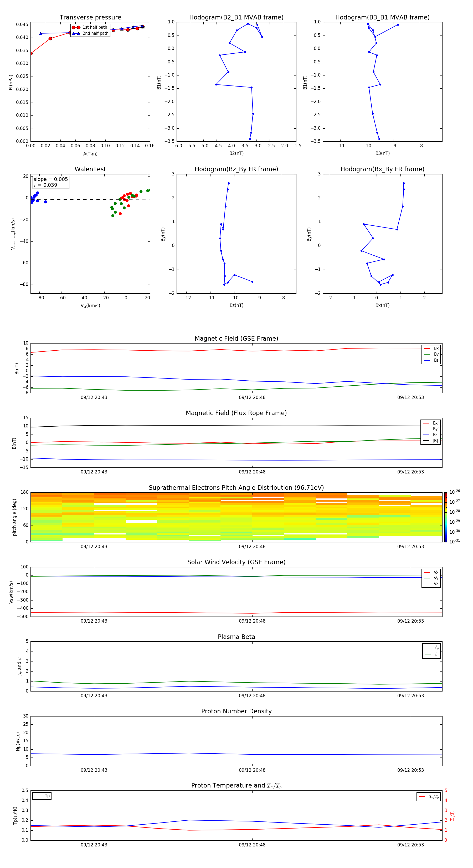Click the 'Vx' legend entry in velocity plot
This screenshot has width=473, height=868.
click(431, 572)
